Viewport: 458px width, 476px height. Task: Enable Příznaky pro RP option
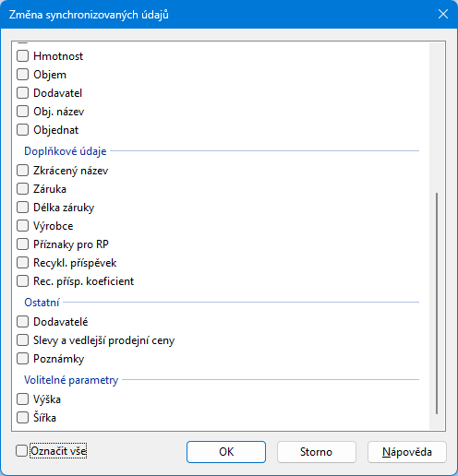coord(22,244)
